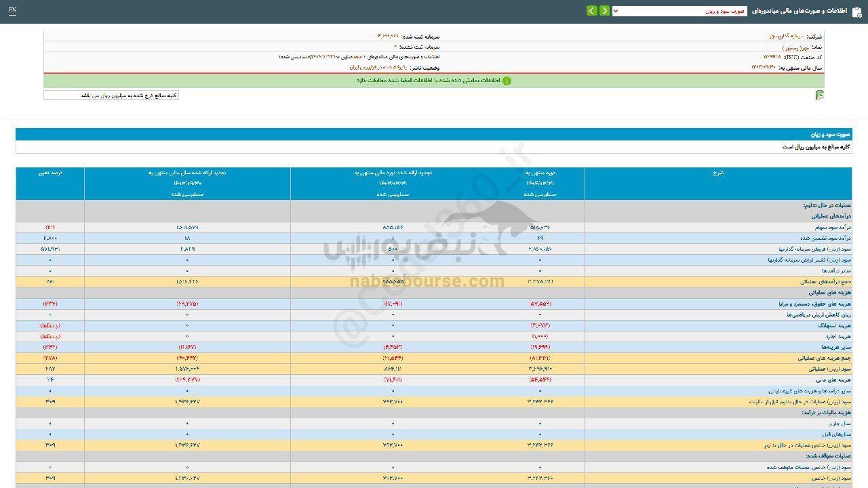This screenshot has height=488, width=868.
Task: Click the درصد تغییر column header
Action: point(50,173)
